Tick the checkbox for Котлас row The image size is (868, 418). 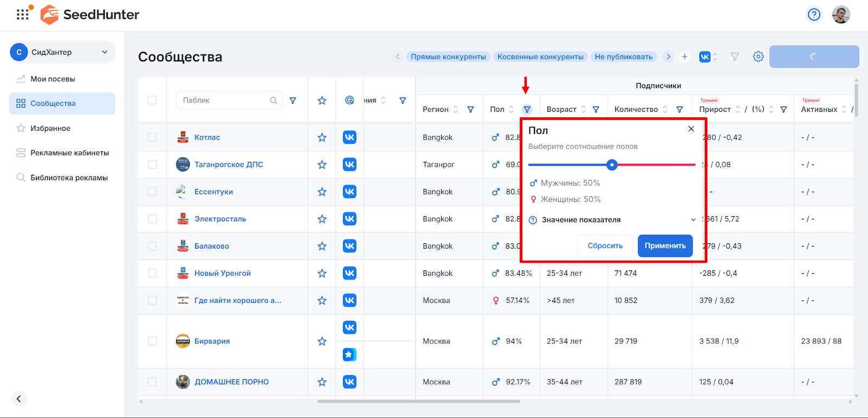152,137
